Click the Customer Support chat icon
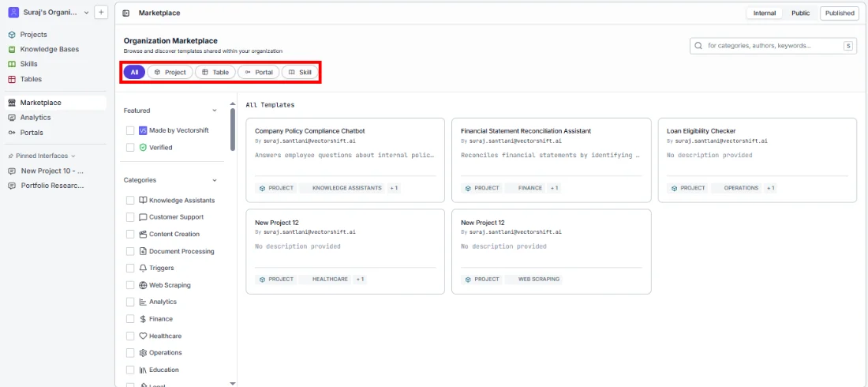 143,217
